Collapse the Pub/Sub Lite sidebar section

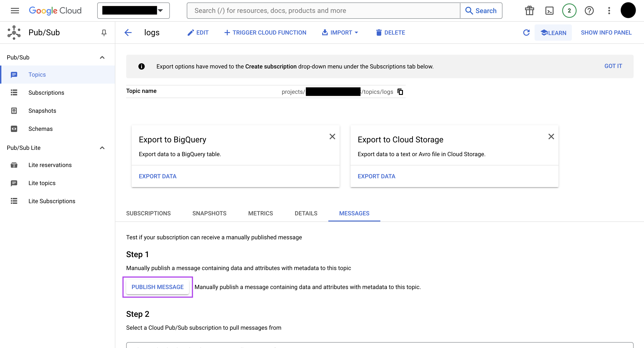coord(102,148)
